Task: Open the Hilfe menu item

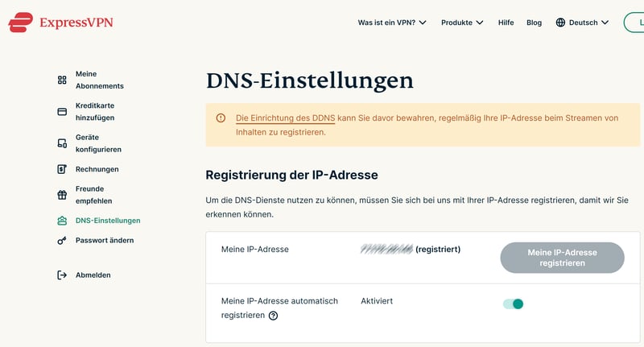Action: [x=506, y=23]
